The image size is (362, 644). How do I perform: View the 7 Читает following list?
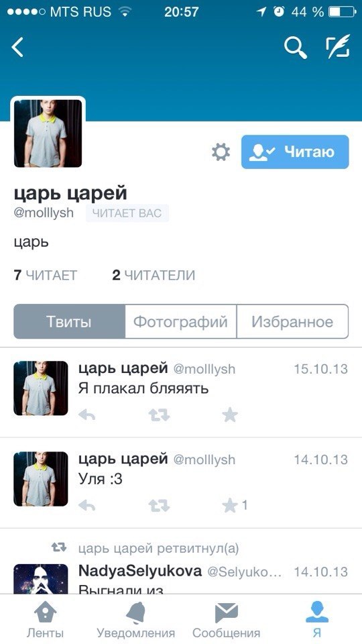[x=45, y=275]
